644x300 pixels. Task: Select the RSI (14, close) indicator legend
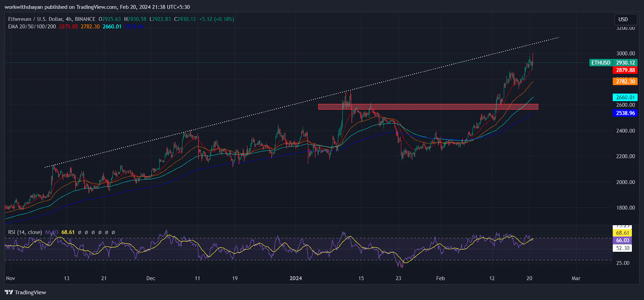[25, 232]
